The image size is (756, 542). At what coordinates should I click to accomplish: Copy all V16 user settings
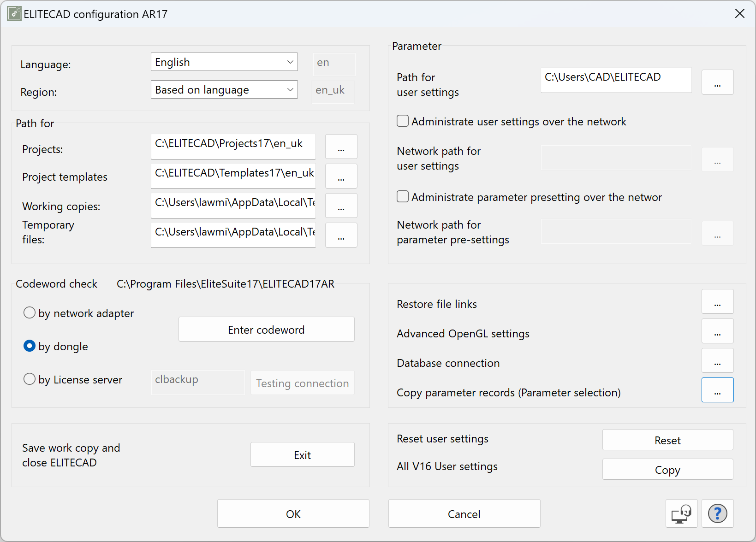point(667,469)
